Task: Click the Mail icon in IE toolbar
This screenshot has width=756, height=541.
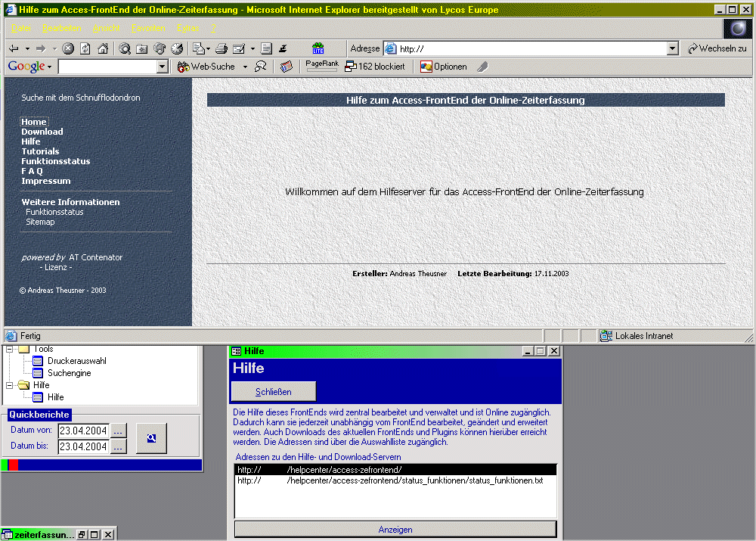Action: coord(197,48)
